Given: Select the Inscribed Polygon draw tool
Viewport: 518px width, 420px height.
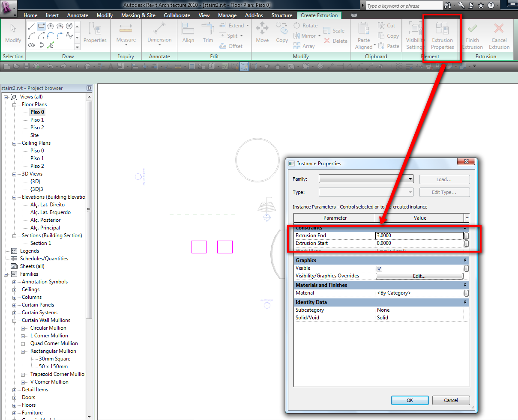Looking at the screenshot, I should (51, 26).
